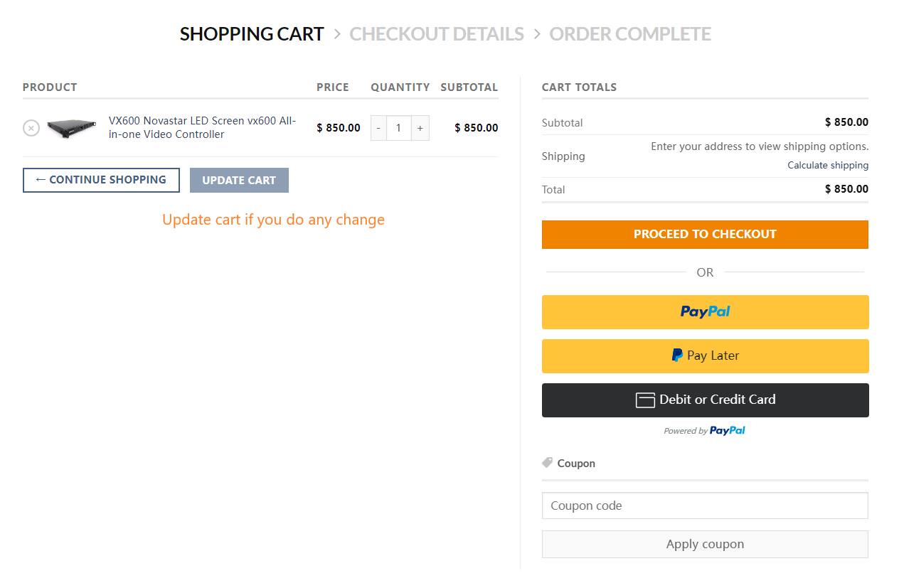Click the Coupon code input field
Viewport: 904px width, 588px height.
tap(705, 506)
